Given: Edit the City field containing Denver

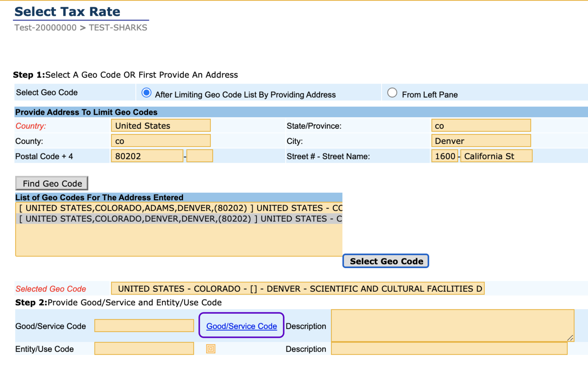Looking at the screenshot, I should [481, 141].
